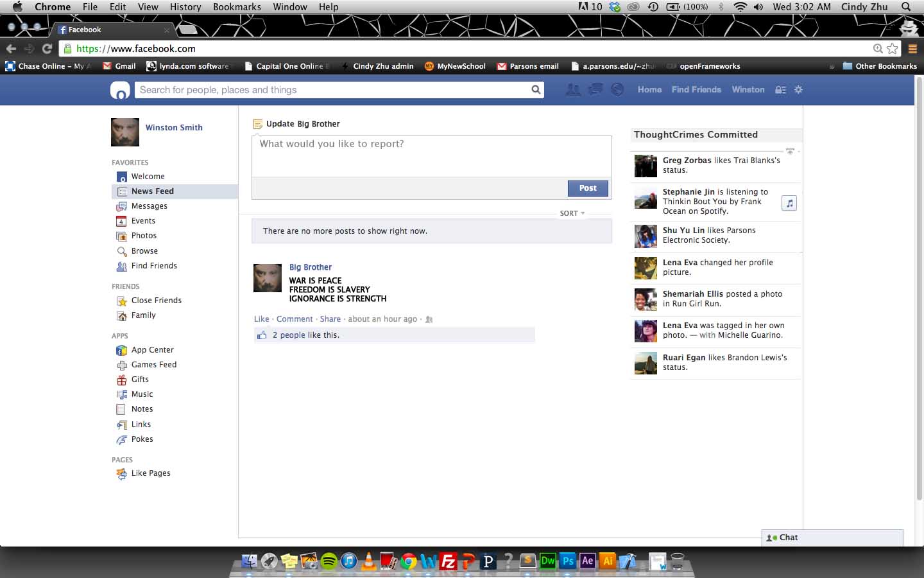Click the audience friends icon on Big Brother's post
Screen dimensions: 924x578
pos(429,319)
